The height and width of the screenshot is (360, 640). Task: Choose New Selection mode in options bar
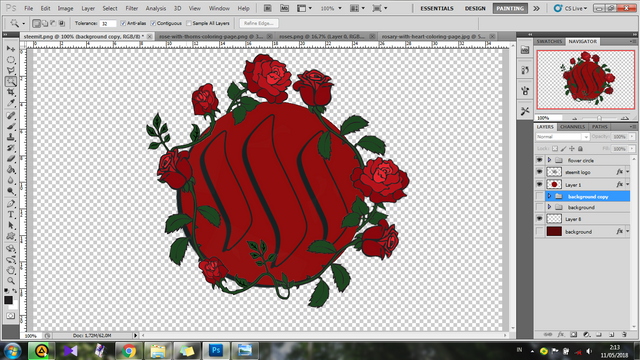(36, 23)
